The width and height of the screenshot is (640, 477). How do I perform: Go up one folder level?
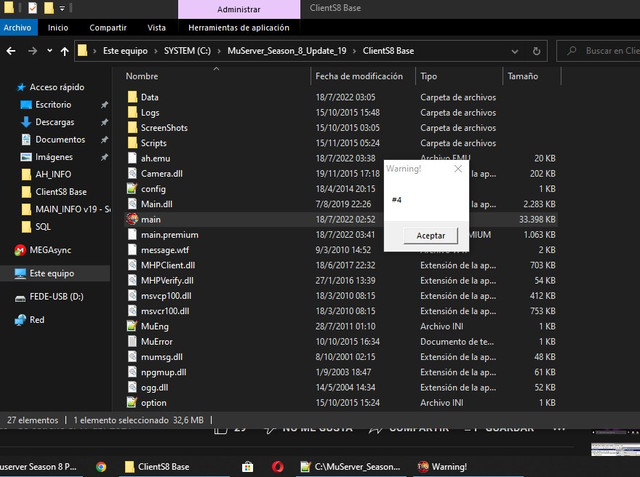64,51
